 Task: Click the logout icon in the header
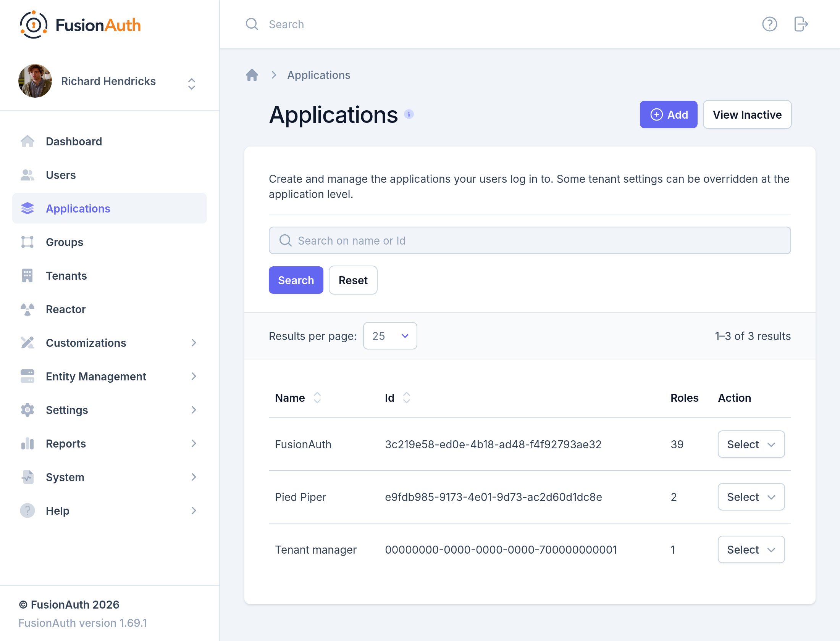[801, 24]
